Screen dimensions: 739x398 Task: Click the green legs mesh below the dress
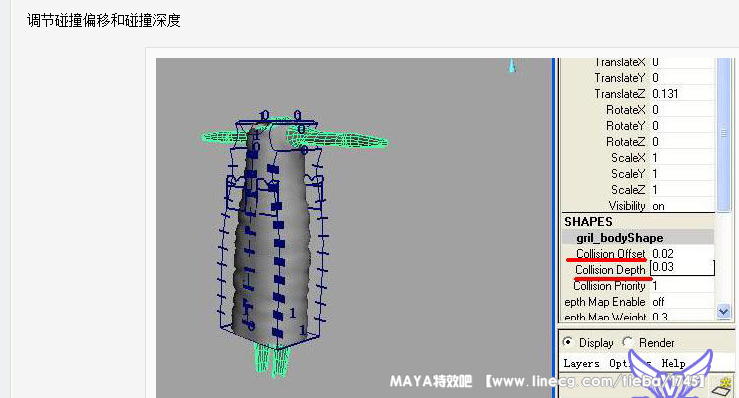tap(272, 361)
